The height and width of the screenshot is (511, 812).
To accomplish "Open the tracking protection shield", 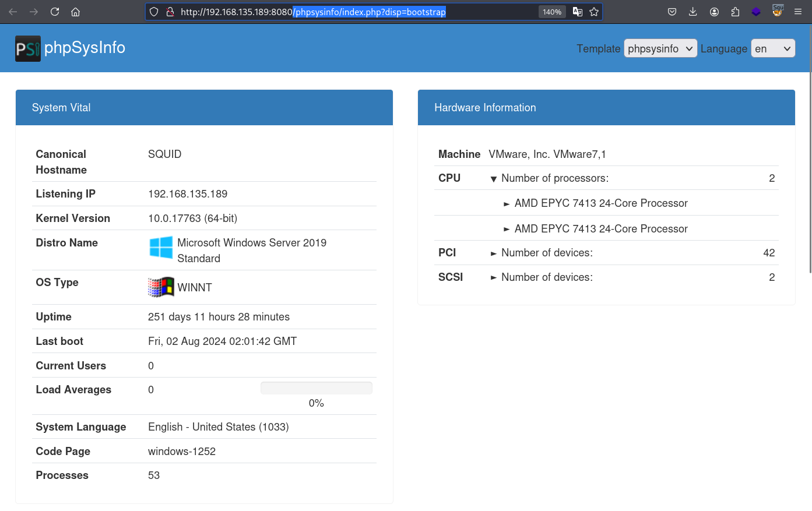I will point(154,12).
